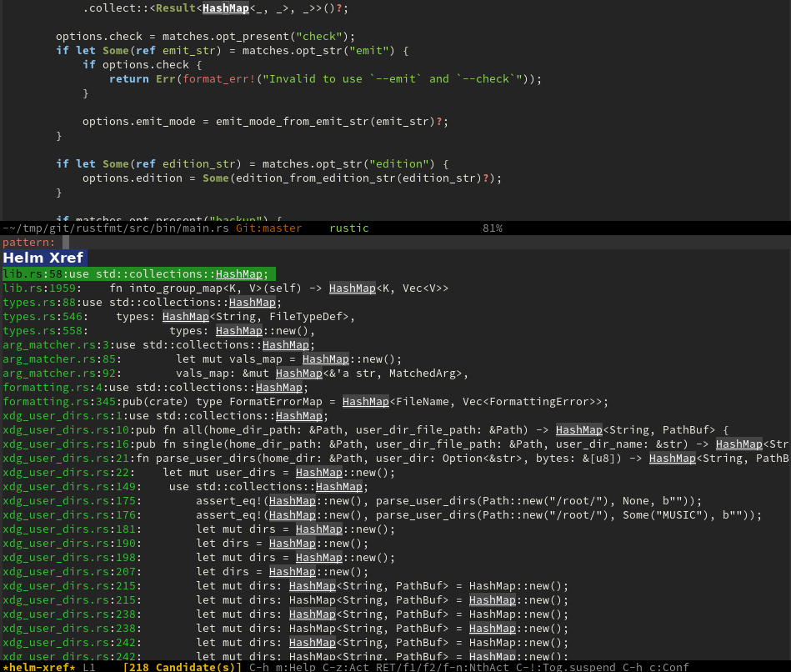Select the lib.rs:58 HashMap import candidate
This screenshot has height=672, width=791.
138,273
